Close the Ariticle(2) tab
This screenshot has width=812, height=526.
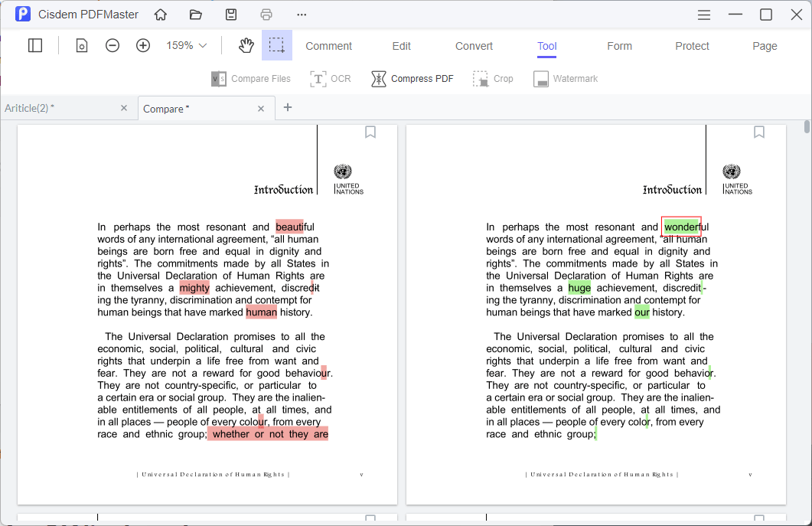pos(124,108)
